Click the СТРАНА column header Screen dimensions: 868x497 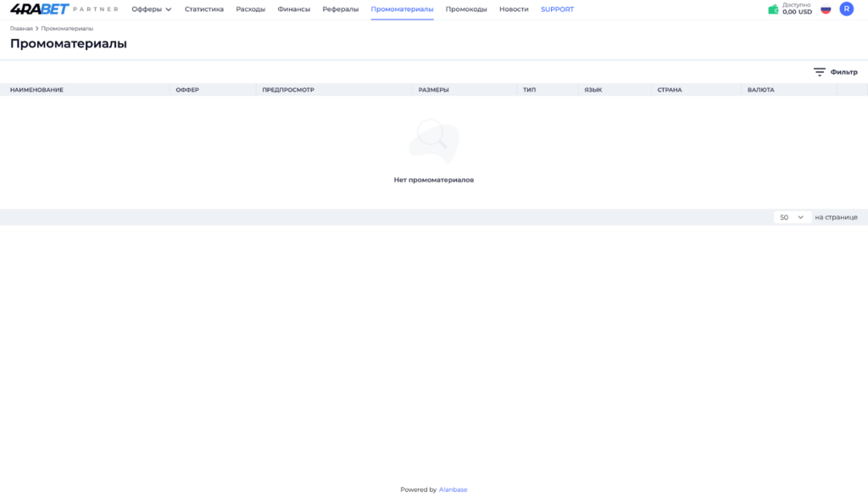point(670,90)
